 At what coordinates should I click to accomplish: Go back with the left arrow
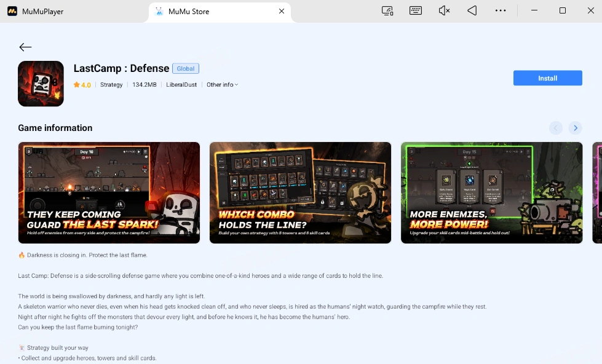click(x=25, y=47)
